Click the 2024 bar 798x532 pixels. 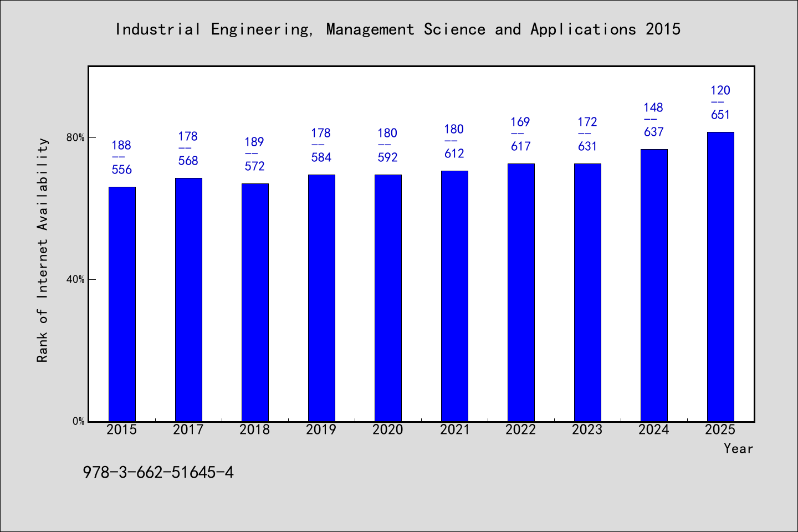point(654,285)
